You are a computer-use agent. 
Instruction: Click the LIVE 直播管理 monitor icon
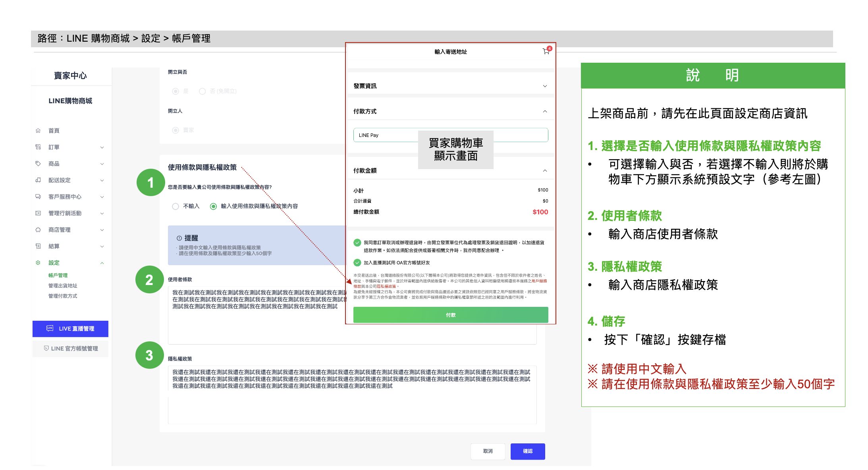click(x=50, y=328)
